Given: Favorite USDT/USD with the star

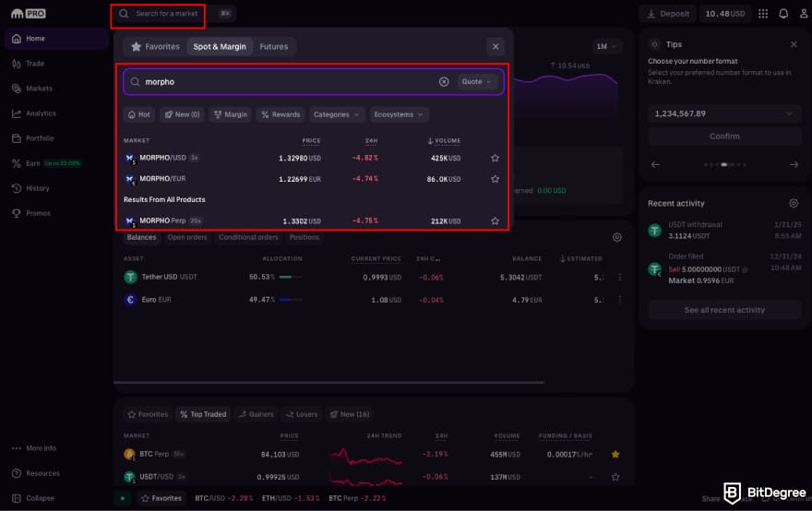Looking at the screenshot, I should coord(615,477).
